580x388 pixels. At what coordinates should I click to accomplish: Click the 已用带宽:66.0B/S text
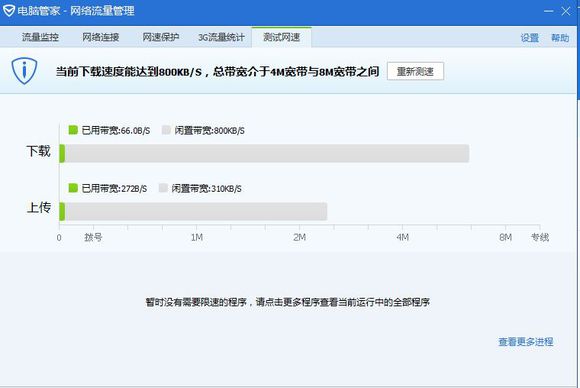(116, 131)
